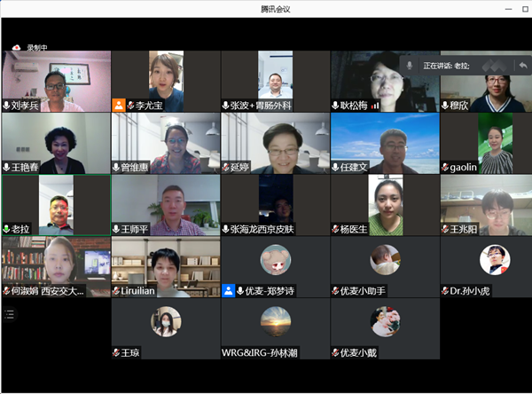This screenshot has height=394, width=532.
Task: Select 任建文's video tile
Action: (x=385, y=142)
